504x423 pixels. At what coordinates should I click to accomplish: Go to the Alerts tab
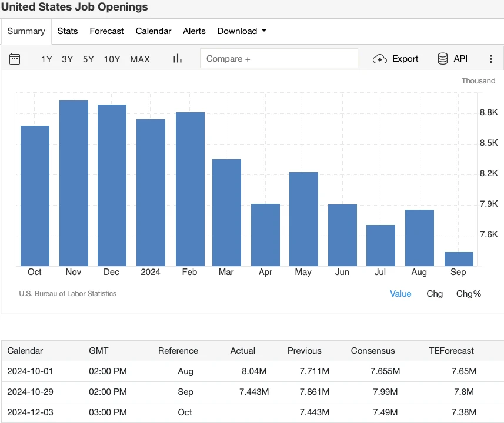click(194, 31)
